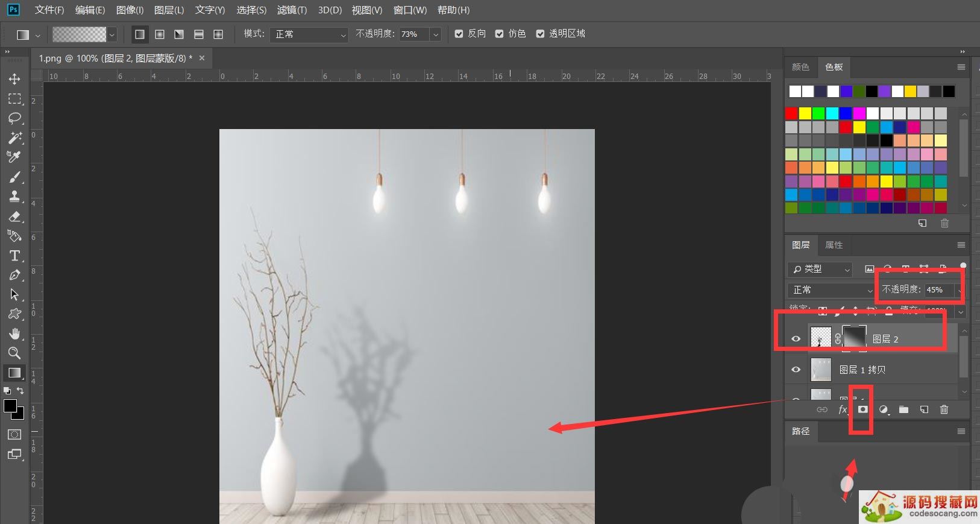This screenshot has width=980, height=524.
Task: Open the layer filter 类型 dropdown
Action: (820, 269)
